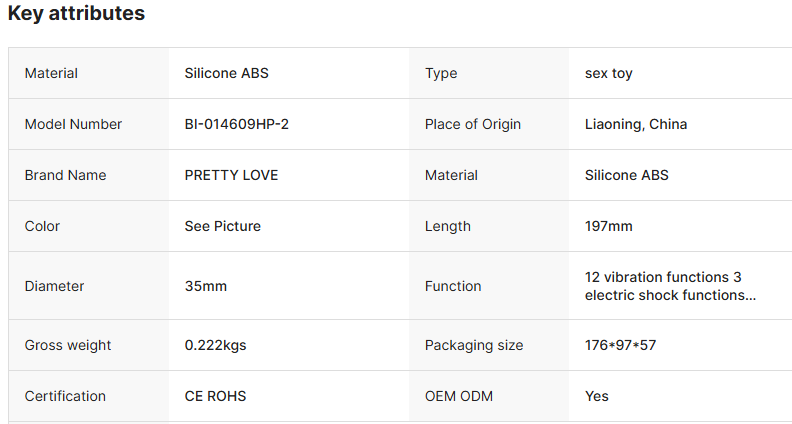792x424 pixels.
Task: Click the See Picture color value
Action: (223, 226)
